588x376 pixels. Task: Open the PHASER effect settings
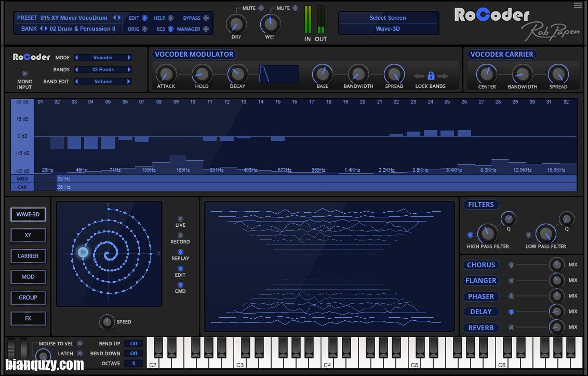click(481, 296)
